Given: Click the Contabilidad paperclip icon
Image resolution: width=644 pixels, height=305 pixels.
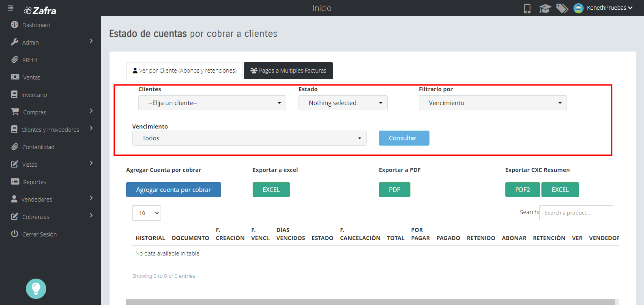Looking at the screenshot, I should pos(15,147).
